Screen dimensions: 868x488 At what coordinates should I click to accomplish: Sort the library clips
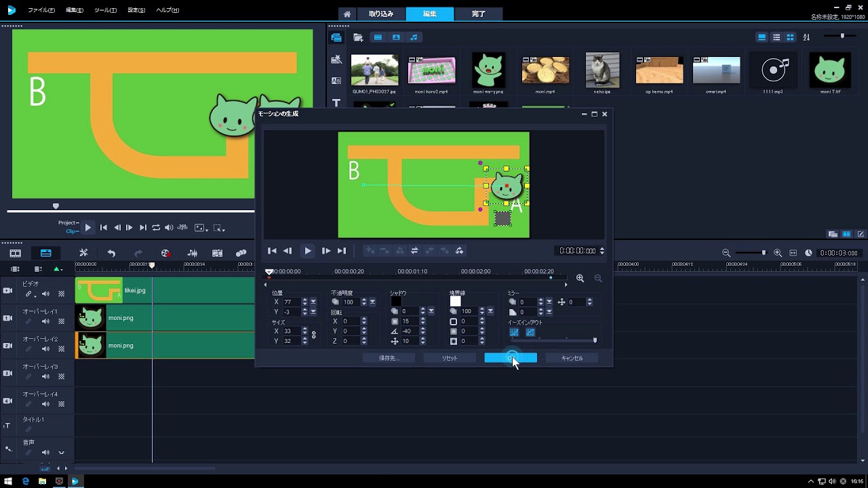pos(806,37)
